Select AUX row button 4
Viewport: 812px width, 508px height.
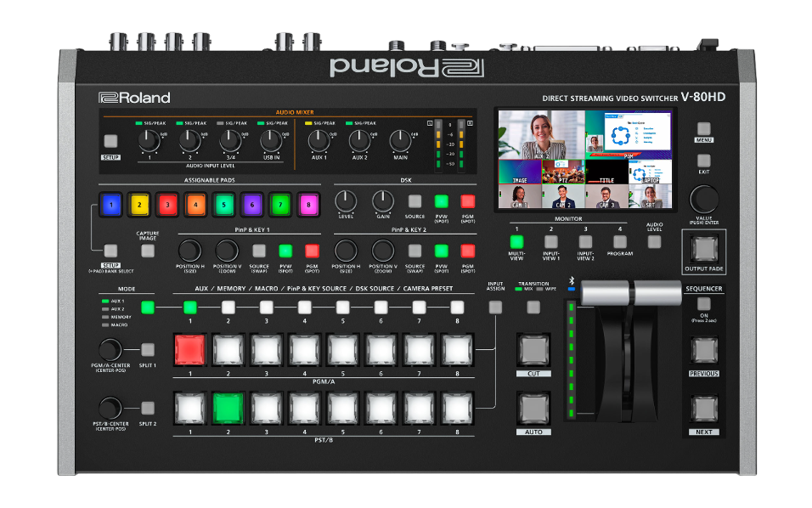point(304,308)
